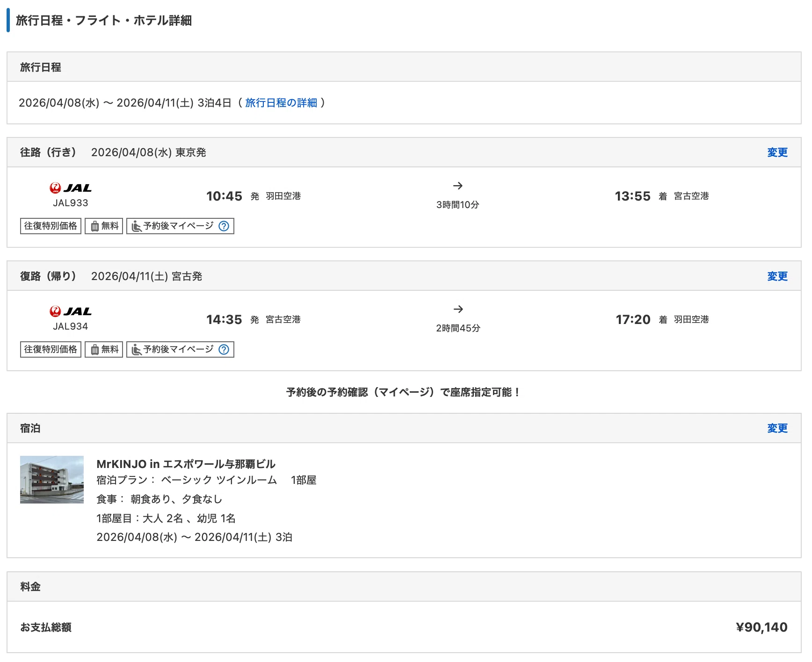812x662 pixels.
Task: Click 往路(行き) section header text
Action: [48, 152]
